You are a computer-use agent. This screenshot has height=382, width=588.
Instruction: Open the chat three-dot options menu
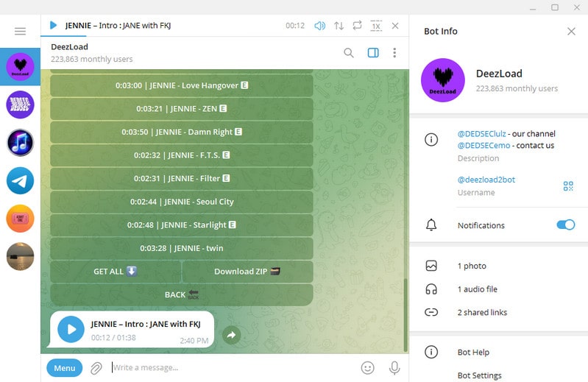coord(394,53)
